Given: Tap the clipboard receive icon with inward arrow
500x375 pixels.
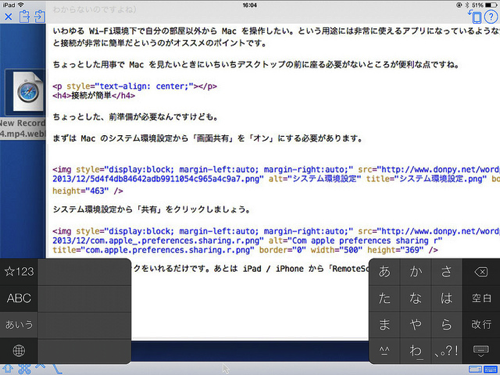Looking at the screenshot, I should (x=40, y=16).
